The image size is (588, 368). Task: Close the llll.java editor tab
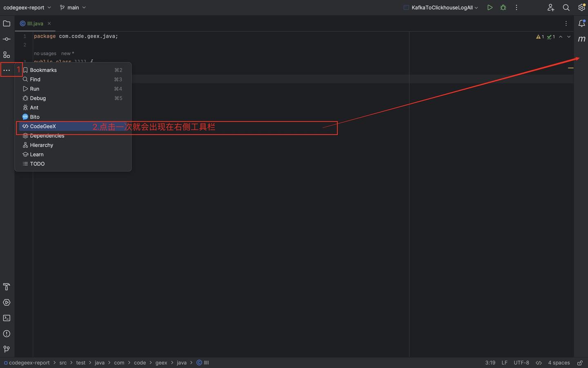tap(49, 23)
